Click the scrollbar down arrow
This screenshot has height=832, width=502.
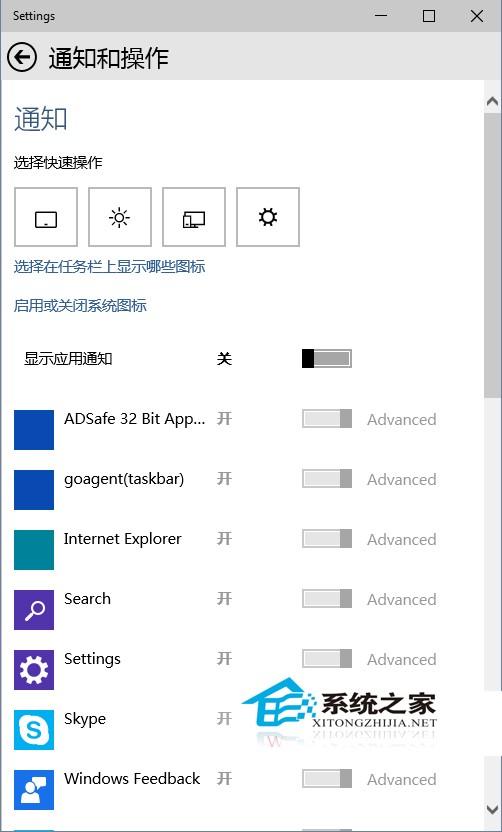492,809
